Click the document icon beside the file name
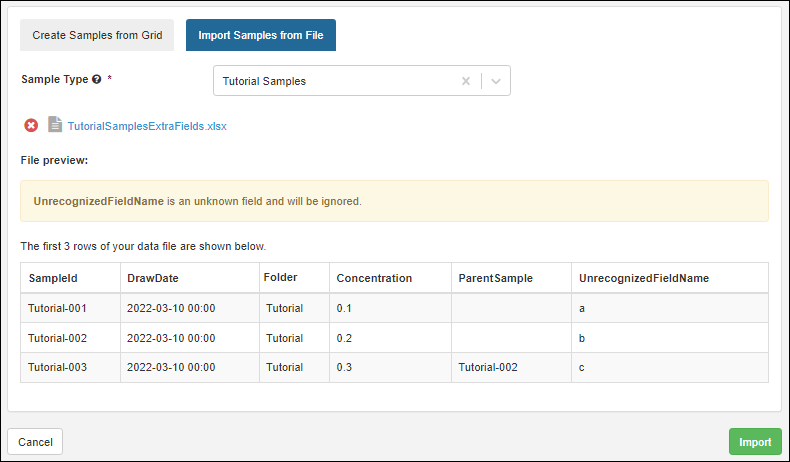The width and height of the screenshot is (790, 462). coord(55,126)
